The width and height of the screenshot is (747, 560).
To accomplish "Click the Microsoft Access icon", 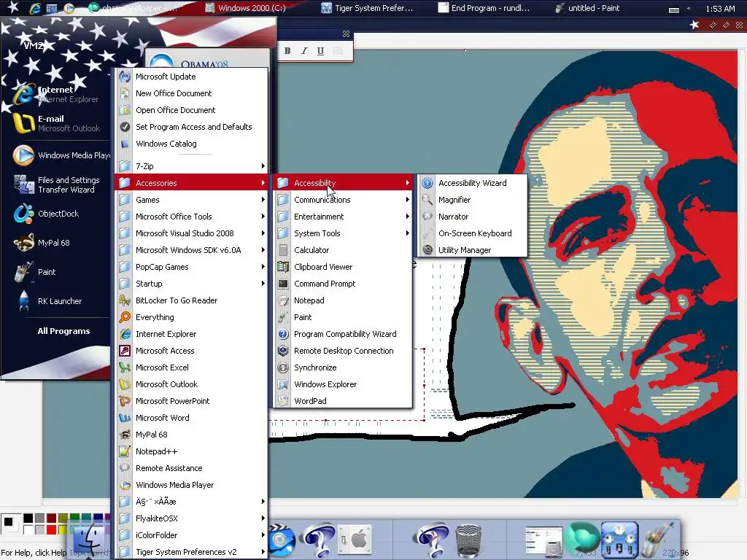I will coord(125,351).
